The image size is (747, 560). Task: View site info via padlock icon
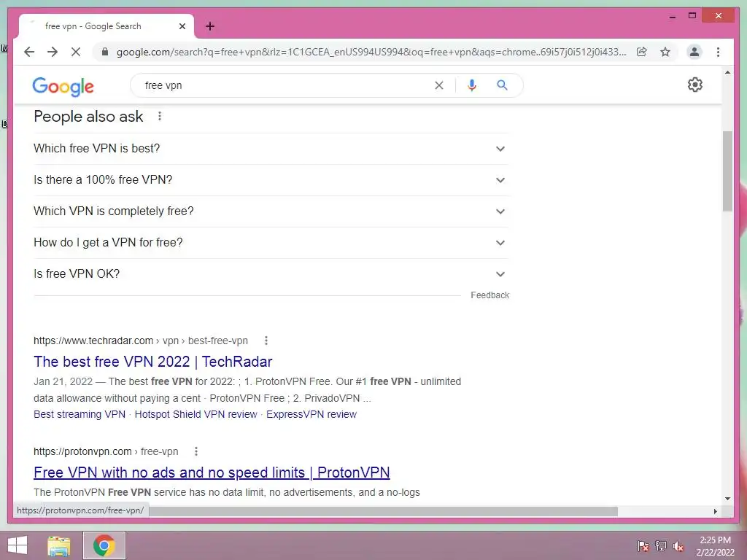pos(105,52)
